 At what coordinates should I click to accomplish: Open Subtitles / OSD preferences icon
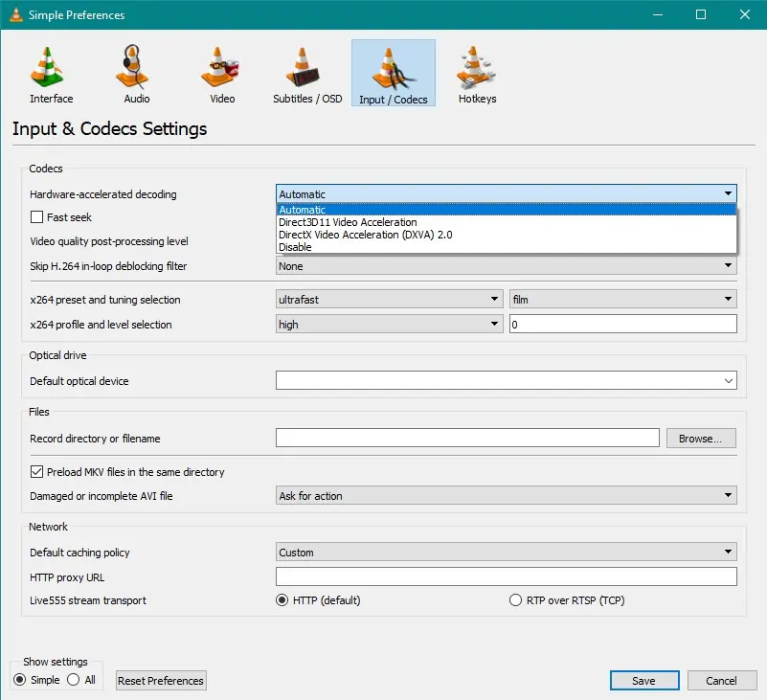pyautogui.click(x=305, y=67)
